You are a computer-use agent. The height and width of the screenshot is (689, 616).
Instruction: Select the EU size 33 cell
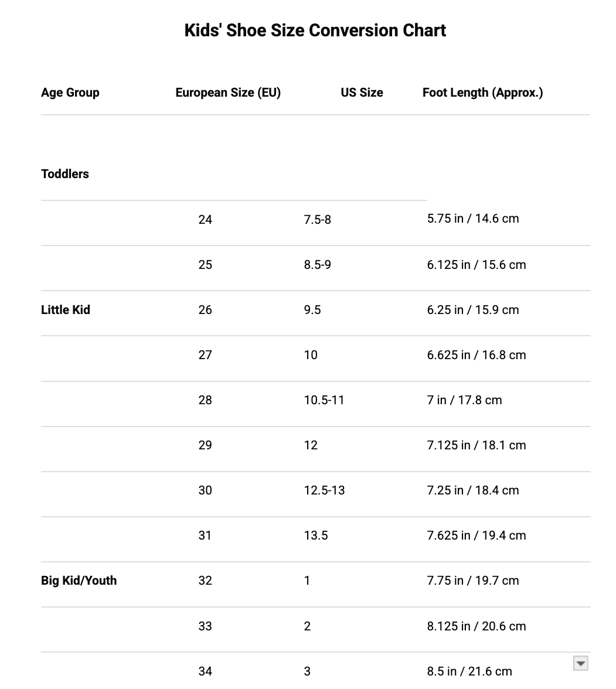click(x=205, y=626)
